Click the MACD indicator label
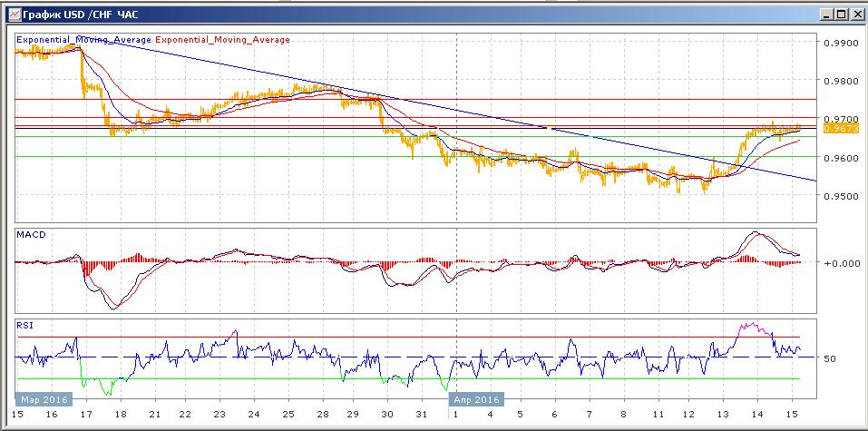 point(32,235)
